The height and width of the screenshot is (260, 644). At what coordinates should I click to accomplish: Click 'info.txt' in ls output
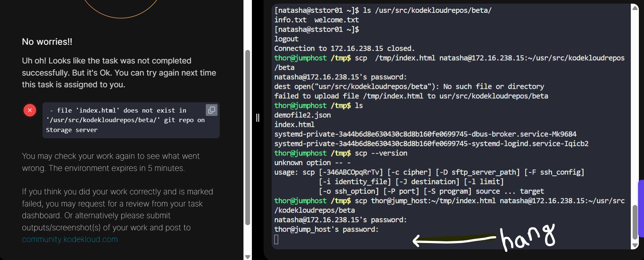pos(290,20)
